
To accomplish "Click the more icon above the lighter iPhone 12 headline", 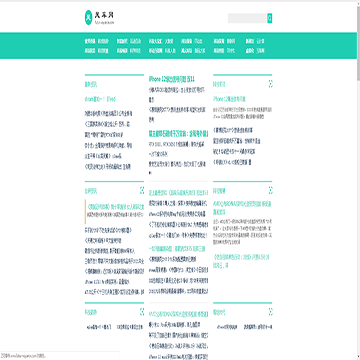I will pyautogui.click(x=270, y=84).
